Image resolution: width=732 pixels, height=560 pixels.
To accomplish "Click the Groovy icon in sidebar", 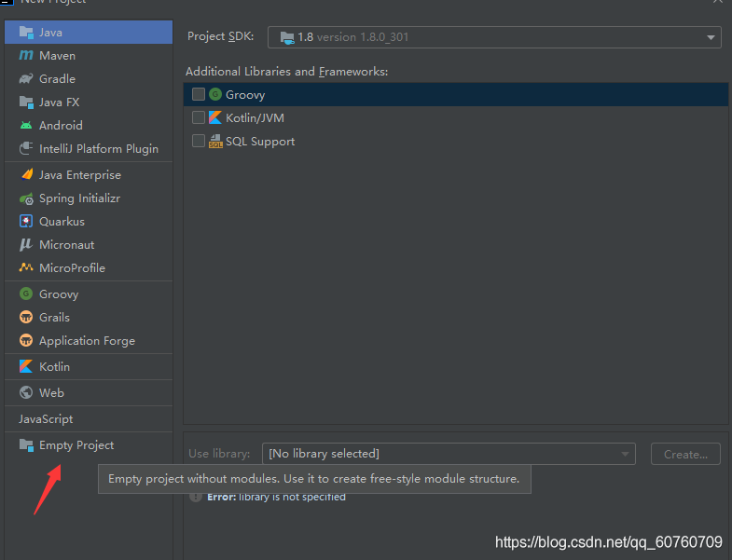I will [x=26, y=294].
